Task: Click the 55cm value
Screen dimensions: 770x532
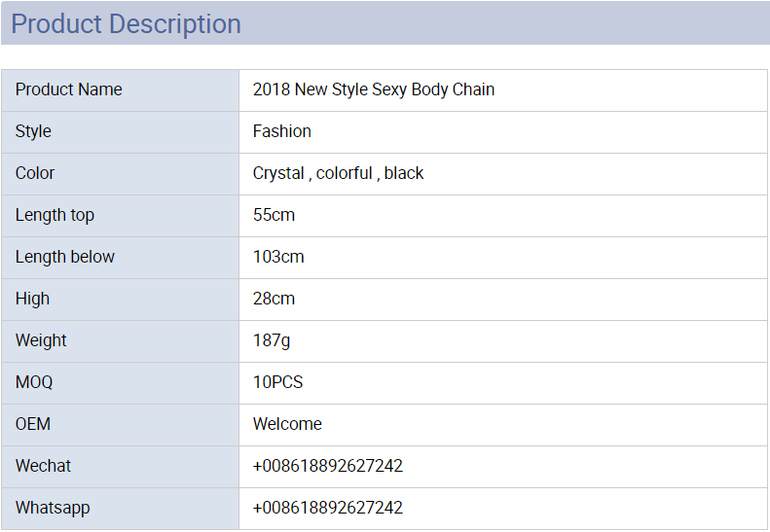Action: pyautogui.click(x=274, y=215)
